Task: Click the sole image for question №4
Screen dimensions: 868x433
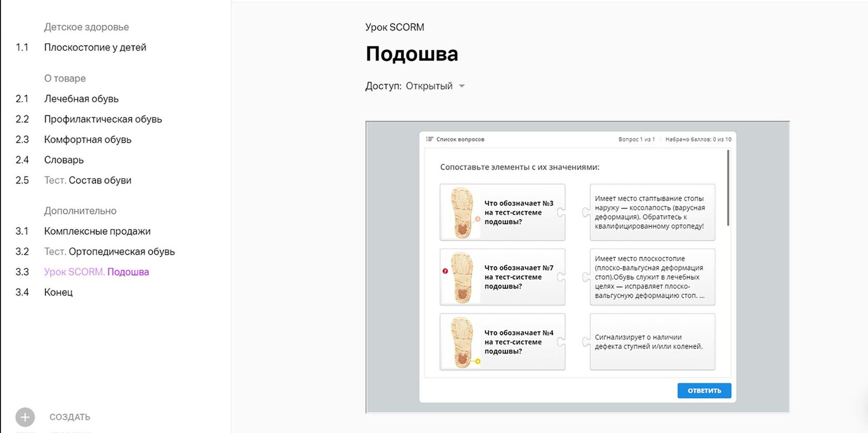Action: [x=461, y=342]
